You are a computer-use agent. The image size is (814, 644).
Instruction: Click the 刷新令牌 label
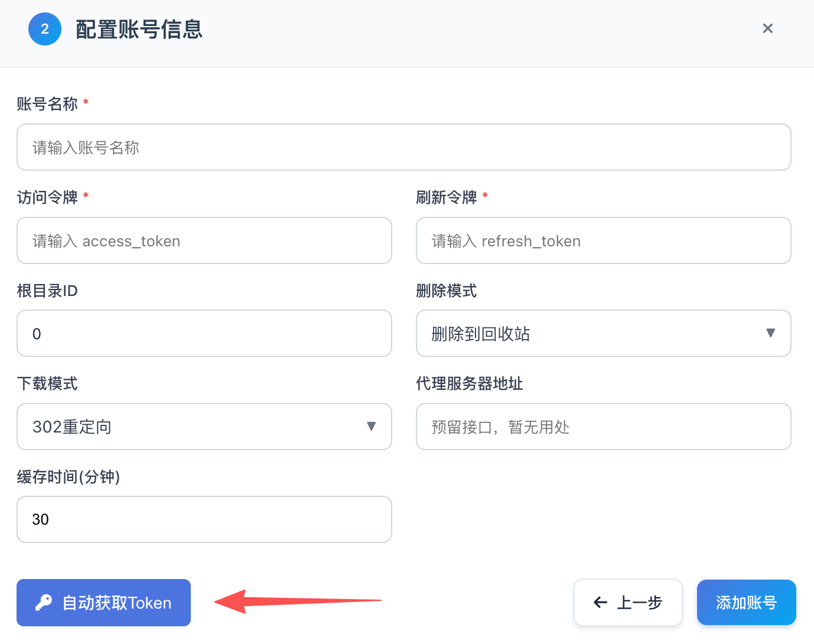click(x=447, y=197)
